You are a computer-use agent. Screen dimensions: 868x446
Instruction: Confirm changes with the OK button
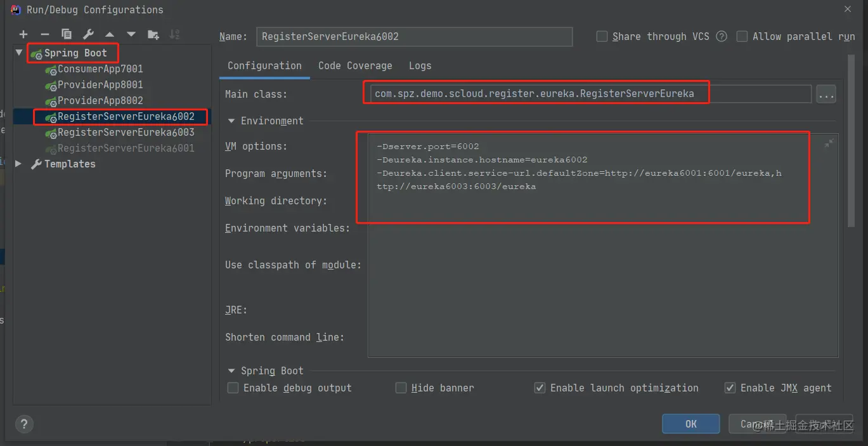pos(691,424)
